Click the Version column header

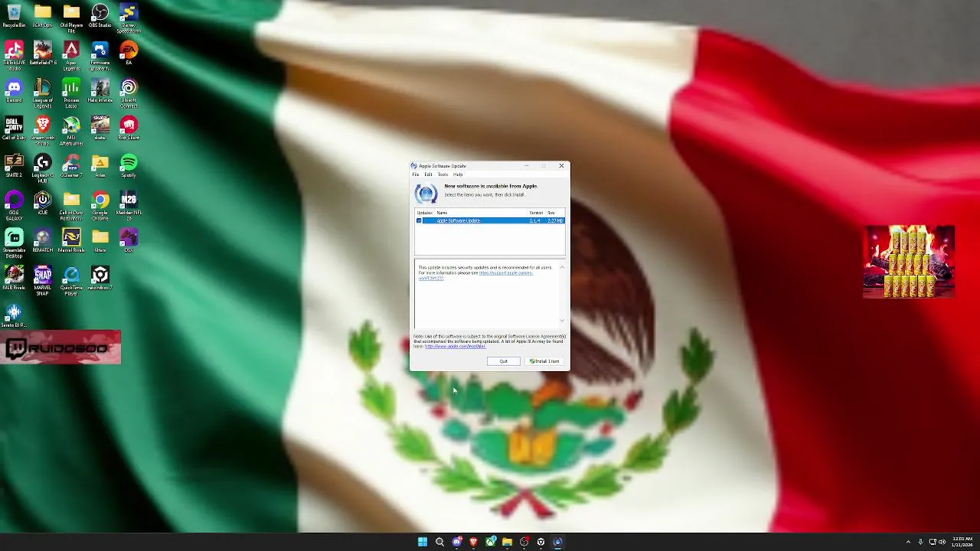(x=537, y=213)
